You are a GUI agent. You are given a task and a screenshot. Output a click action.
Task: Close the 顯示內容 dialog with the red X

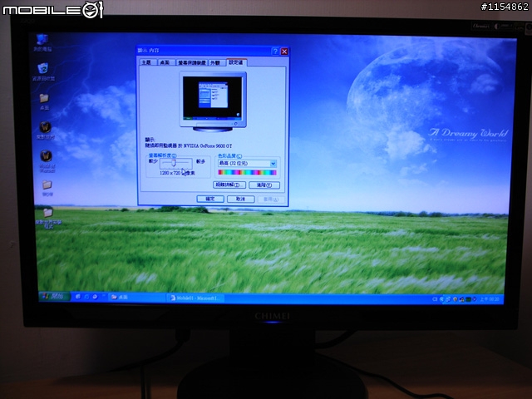click(x=284, y=52)
